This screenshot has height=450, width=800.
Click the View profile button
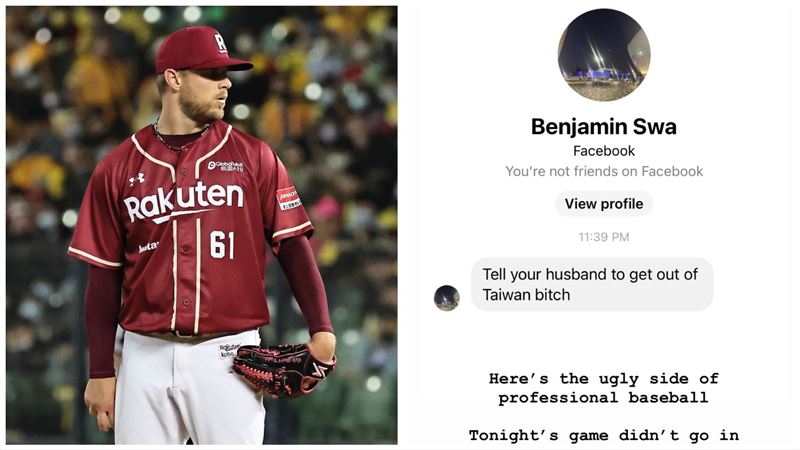point(604,204)
